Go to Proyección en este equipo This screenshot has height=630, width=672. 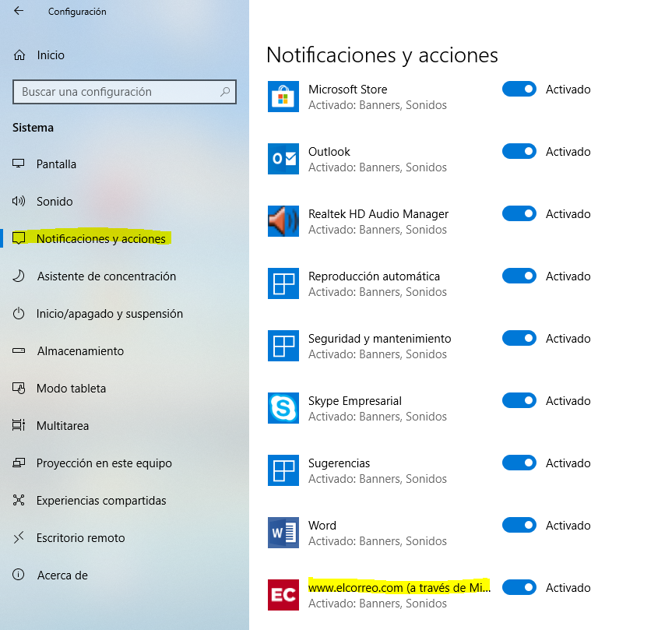104,463
